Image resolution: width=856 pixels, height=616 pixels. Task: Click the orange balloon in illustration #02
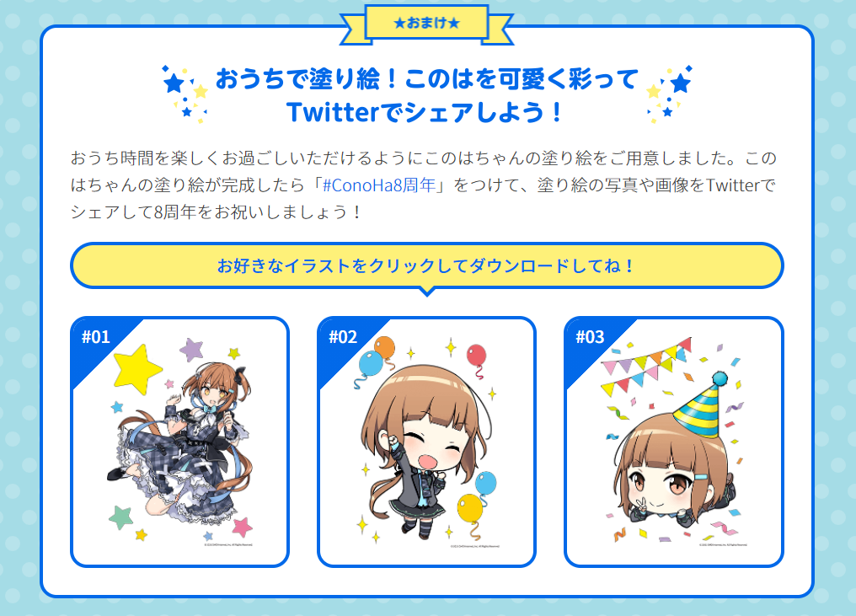coord(384,348)
